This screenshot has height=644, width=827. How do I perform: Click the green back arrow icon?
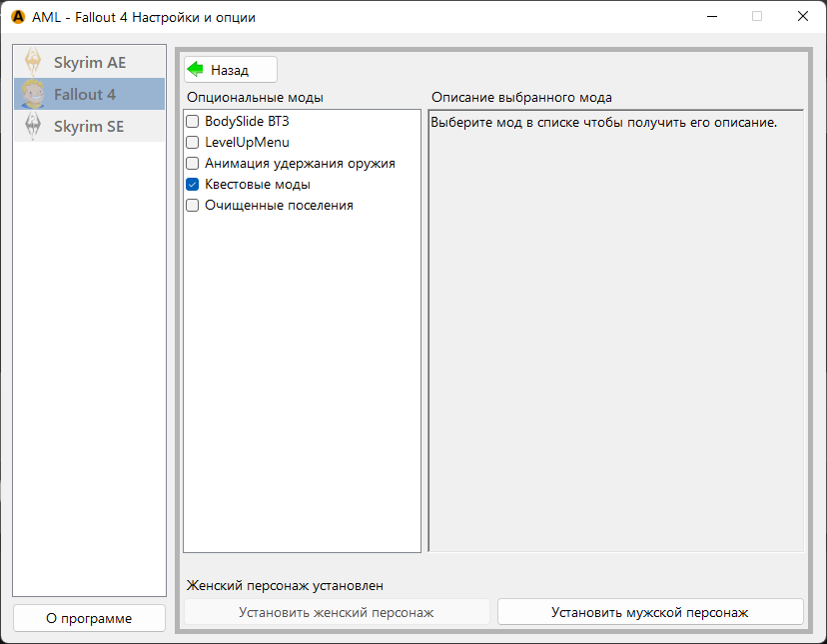[x=196, y=70]
